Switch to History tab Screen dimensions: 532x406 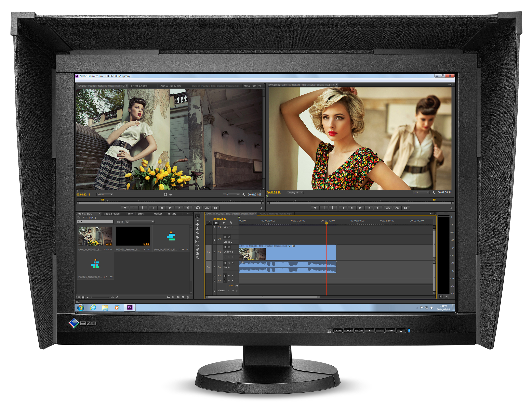point(172,214)
